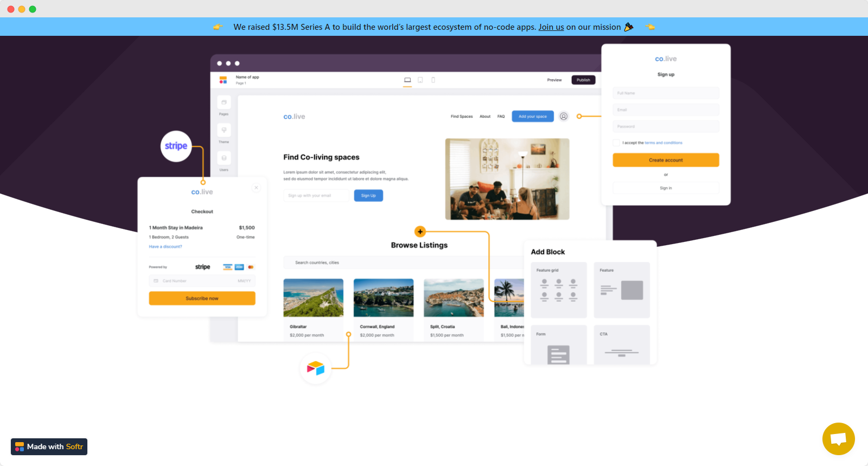Click the Subscribe now button
This screenshot has width=868, height=466.
coord(202,298)
